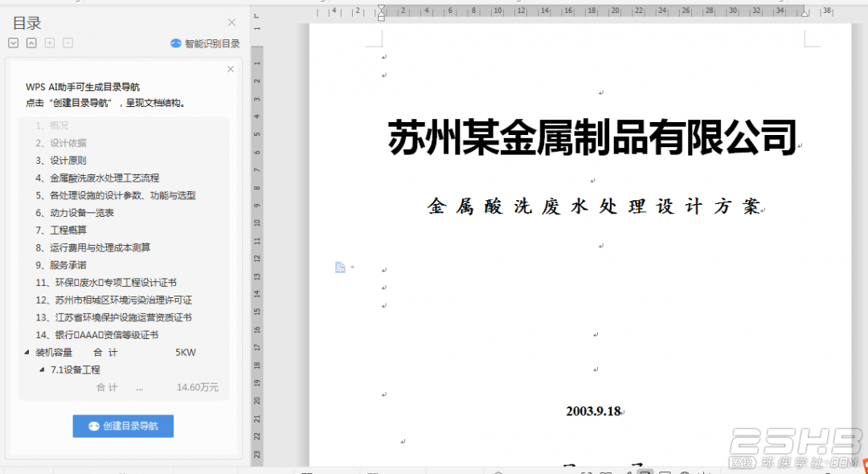This screenshot has width=868, height=474.
Task: Select 7、工程概算 heading
Action: 61,230
